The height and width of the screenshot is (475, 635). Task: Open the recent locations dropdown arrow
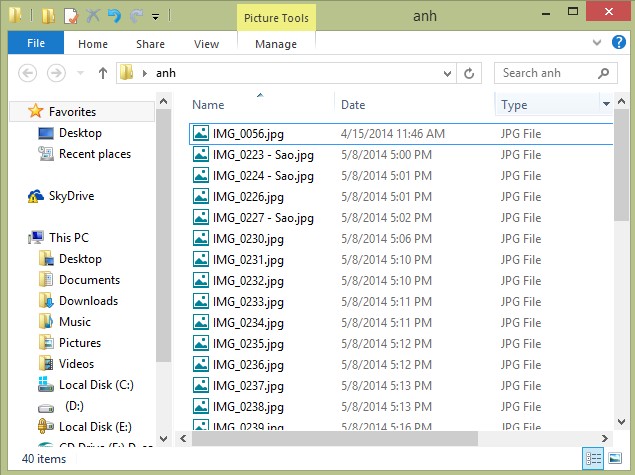pyautogui.click(x=80, y=73)
